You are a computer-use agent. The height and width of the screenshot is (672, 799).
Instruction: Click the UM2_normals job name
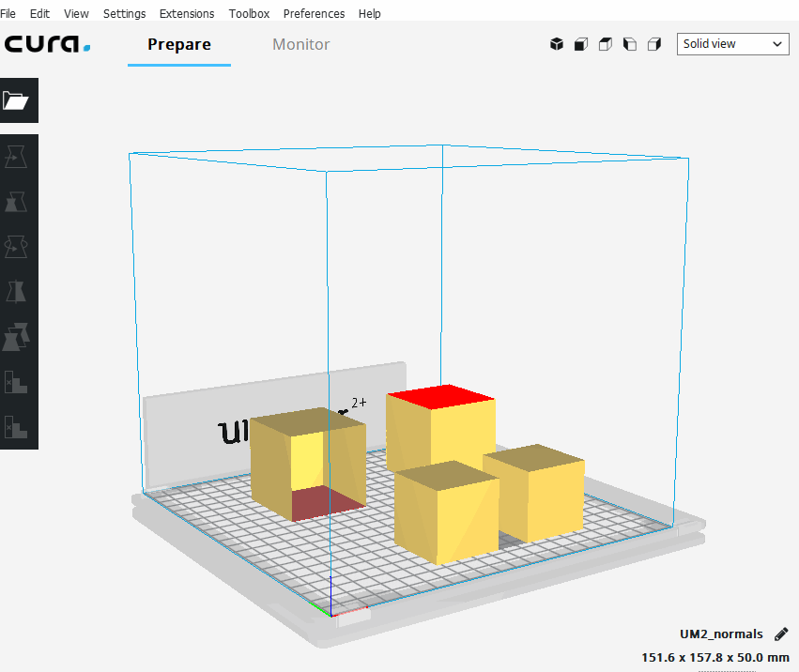click(720, 634)
